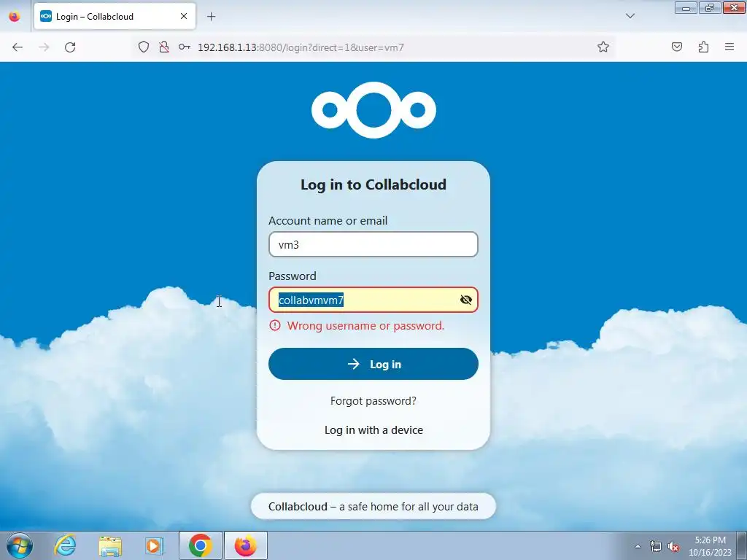Screen dimensions: 747x560
Task: Click the Collabcloud footer link
Action: [298, 506]
